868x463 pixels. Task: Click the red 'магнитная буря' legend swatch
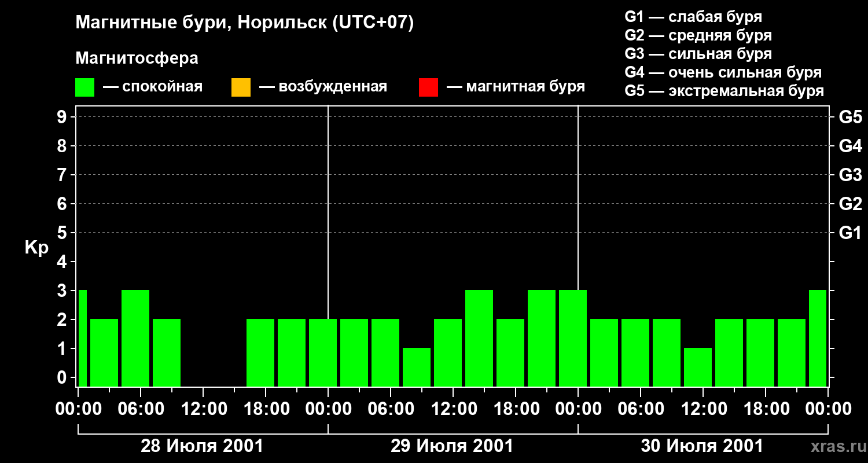[x=428, y=87]
